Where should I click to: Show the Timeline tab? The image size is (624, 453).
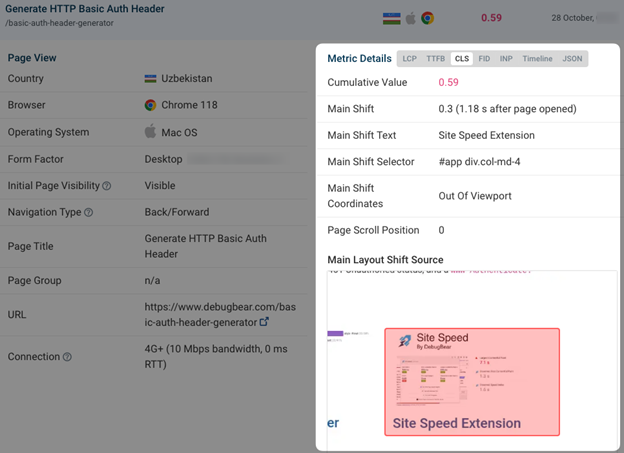pos(537,59)
